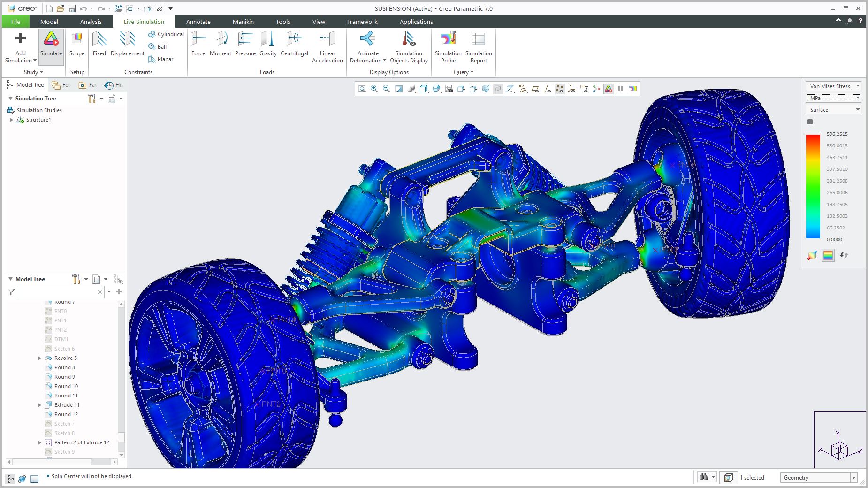Apply a Centrifugal load
868x488 pixels.
(x=295, y=45)
